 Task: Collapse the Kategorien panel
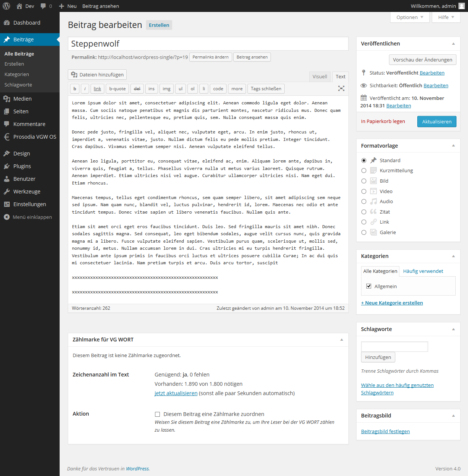(x=453, y=256)
